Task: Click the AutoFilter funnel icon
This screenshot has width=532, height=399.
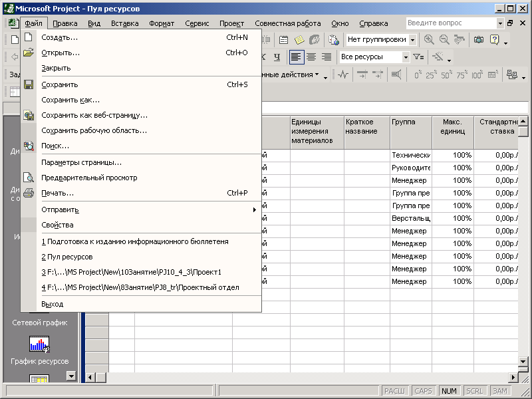Action: [419, 57]
